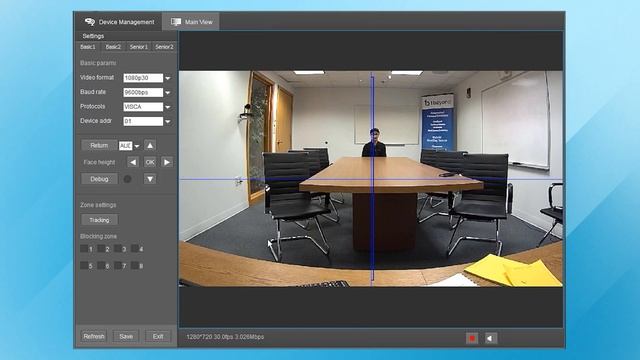Click the Return button
This screenshot has width=640, height=360.
point(99,145)
